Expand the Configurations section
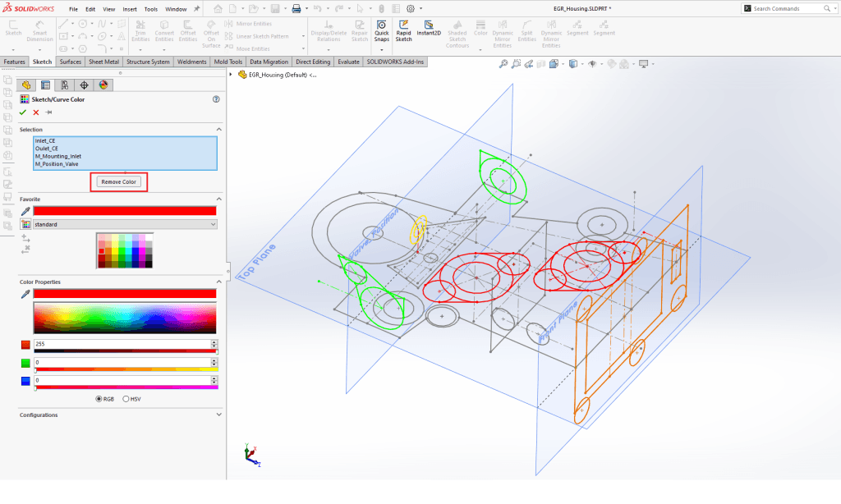Screen dimensions: 841x504 pos(218,415)
